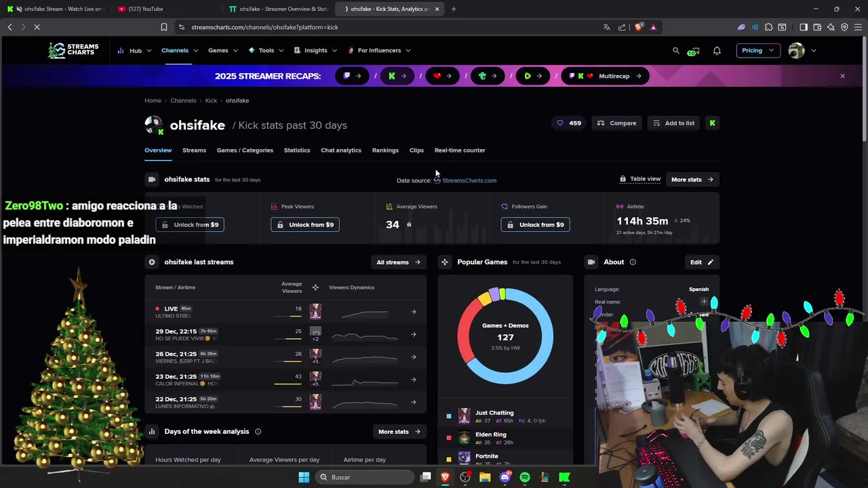
Task: Expand the profile avatar menu chevron
Action: (x=814, y=51)
